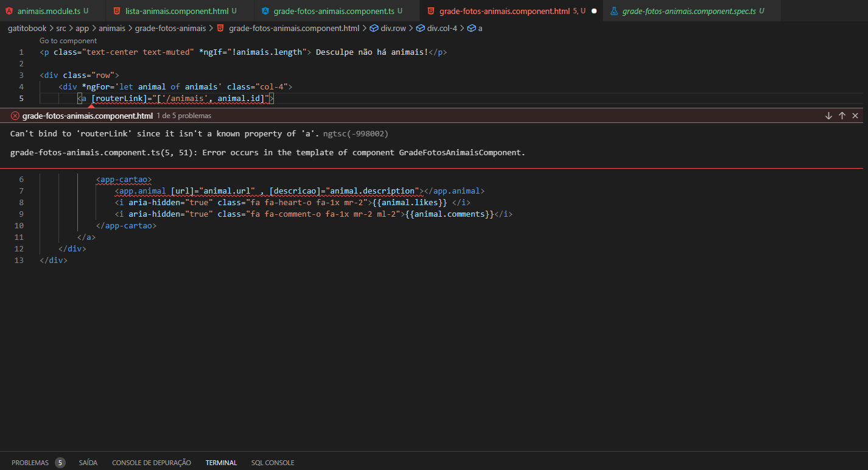The height and width of the screenshot is (470, 868).
Task: Click line number 5 in gutter
Action: point(21,99)
